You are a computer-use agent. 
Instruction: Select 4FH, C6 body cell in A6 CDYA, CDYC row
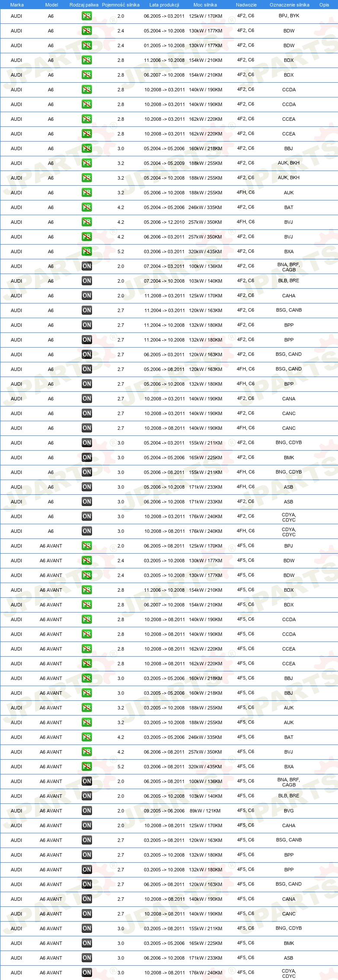(246, 531)
